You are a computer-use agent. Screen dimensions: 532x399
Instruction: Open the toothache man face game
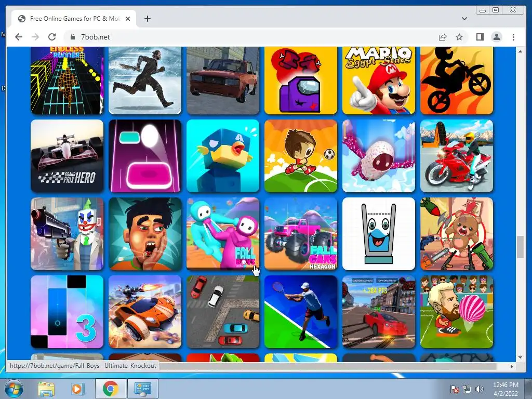pyautogui.click(x=145, y=234)
